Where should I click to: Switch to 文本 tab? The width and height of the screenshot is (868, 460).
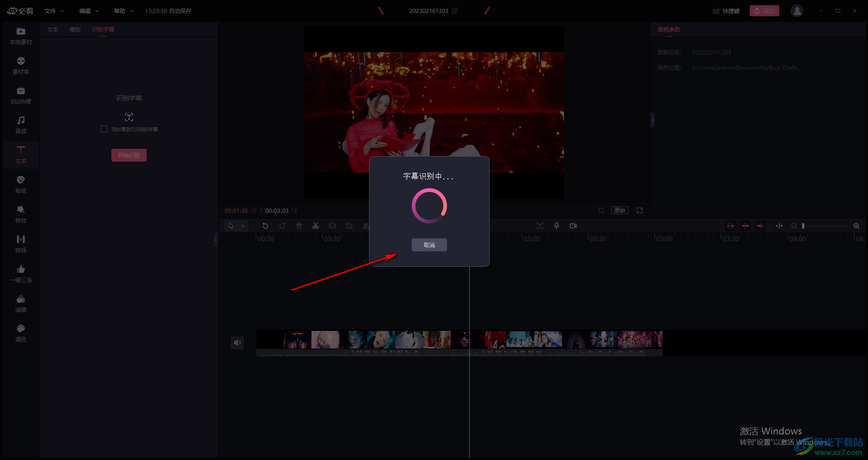coord(53,30)
